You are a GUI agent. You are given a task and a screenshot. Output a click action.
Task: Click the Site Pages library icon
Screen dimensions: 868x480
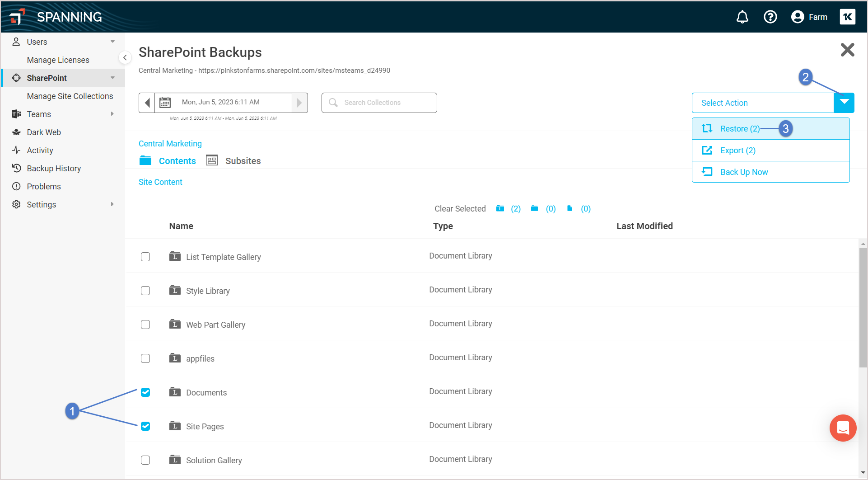click(175, 426)
